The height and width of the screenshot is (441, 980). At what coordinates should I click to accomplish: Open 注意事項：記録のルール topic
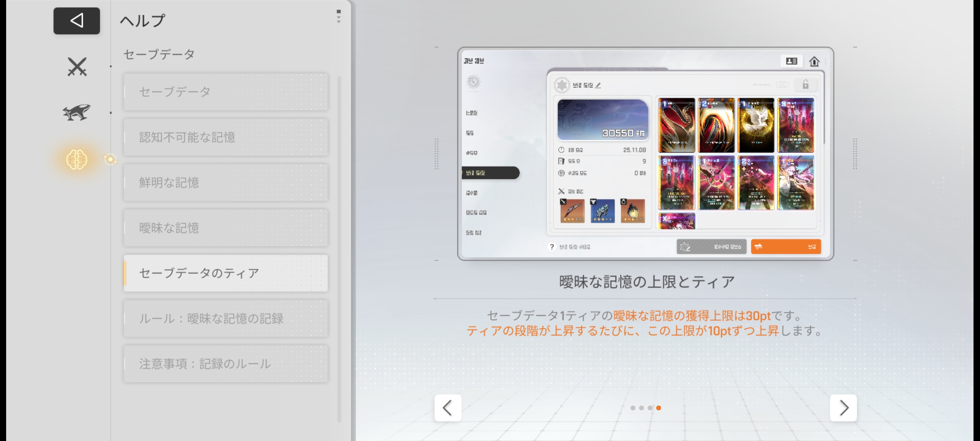(x=225, y=364)
